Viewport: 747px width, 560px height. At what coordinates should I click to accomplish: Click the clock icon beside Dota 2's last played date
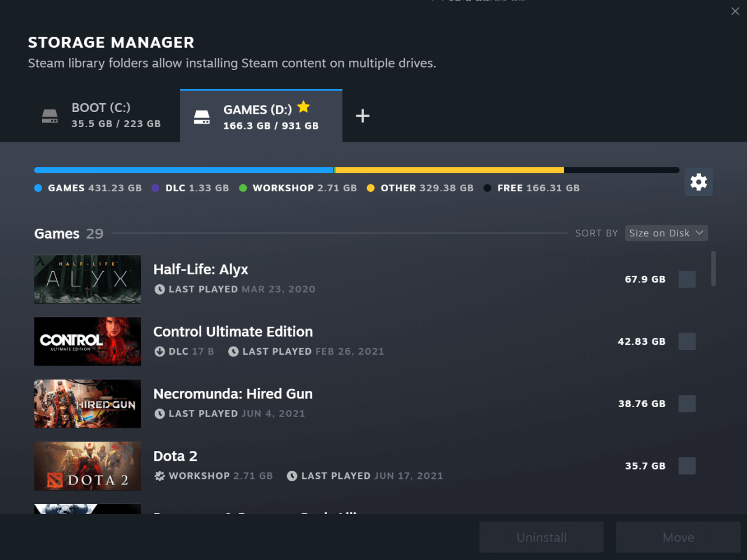click(x=292, y=475)
